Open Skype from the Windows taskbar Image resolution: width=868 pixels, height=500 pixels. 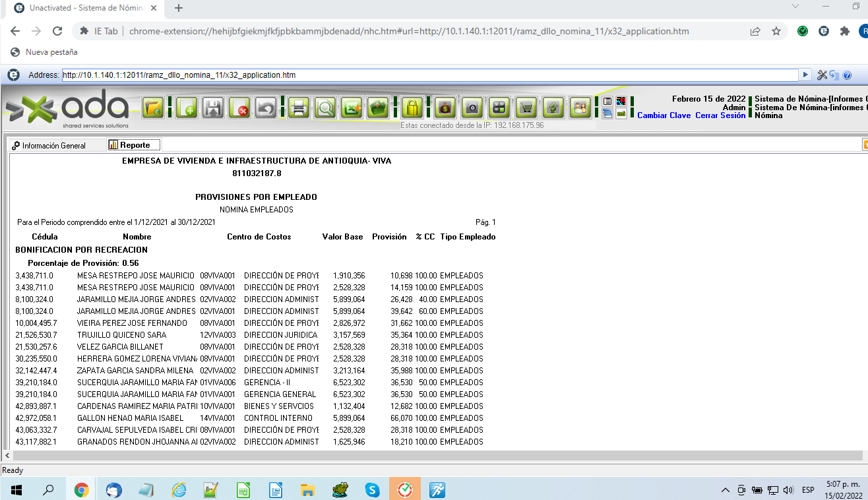[x=373, y=490]
